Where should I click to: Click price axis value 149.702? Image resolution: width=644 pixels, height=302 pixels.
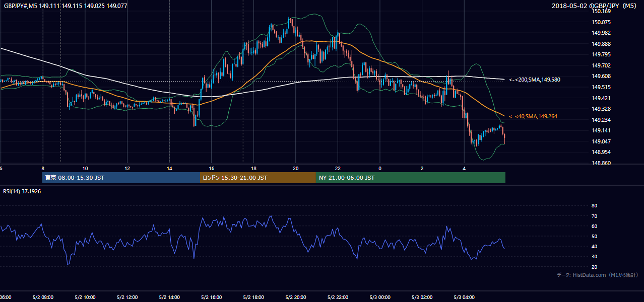click(602, 65)
